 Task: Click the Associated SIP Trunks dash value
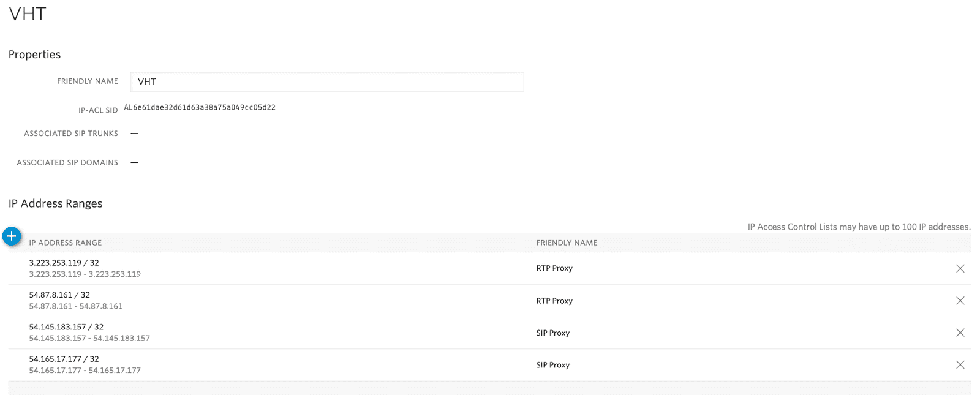[x=134, y=134]
